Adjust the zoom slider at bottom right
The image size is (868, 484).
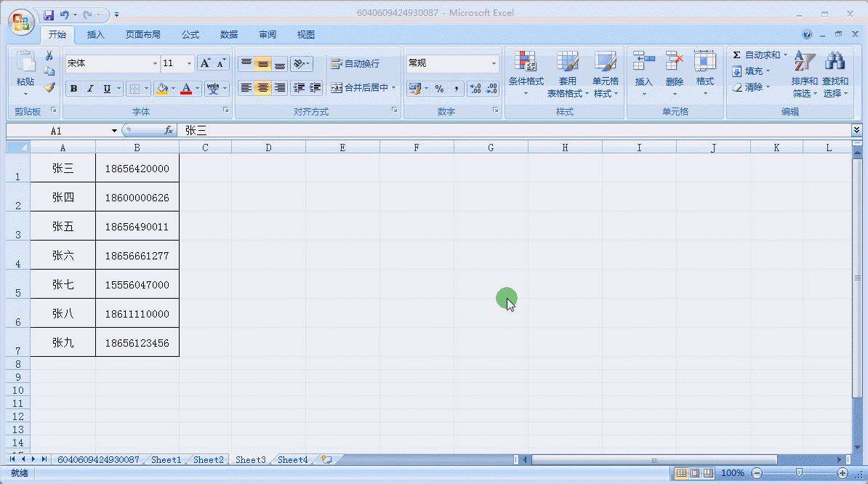[800, 472]
